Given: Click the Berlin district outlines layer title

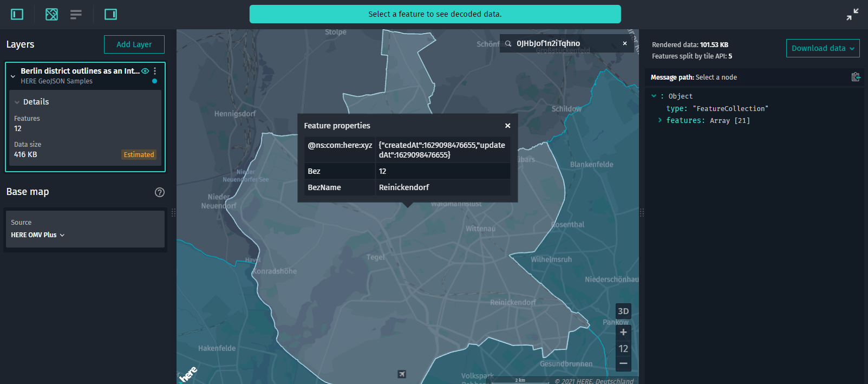Looking at the screenshot, I should [x=80, y=71].
